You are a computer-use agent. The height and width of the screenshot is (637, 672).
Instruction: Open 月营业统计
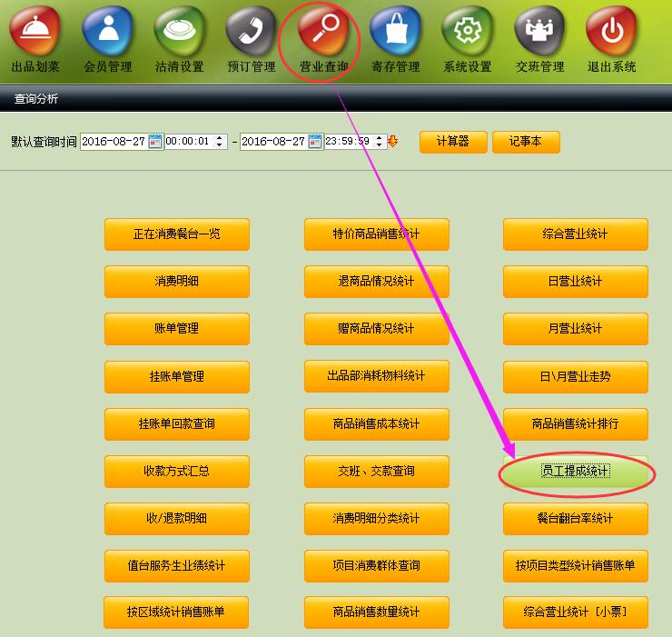pos(575,329)
